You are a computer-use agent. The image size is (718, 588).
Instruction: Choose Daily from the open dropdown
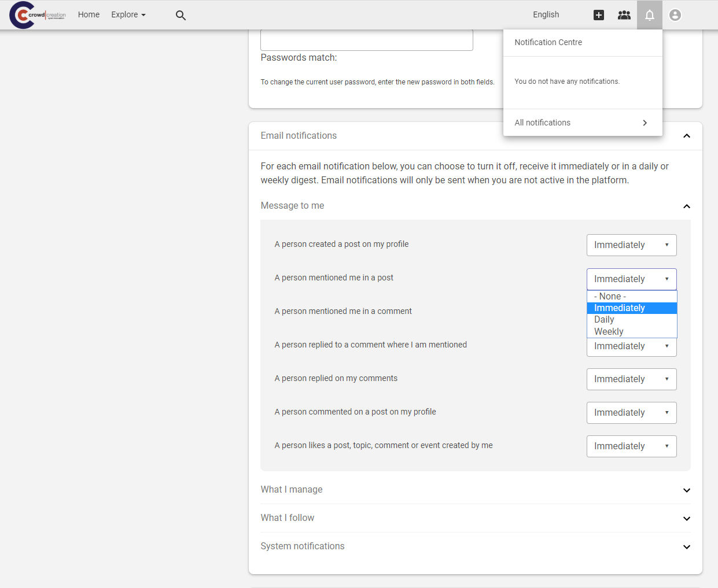pos(604,320)
